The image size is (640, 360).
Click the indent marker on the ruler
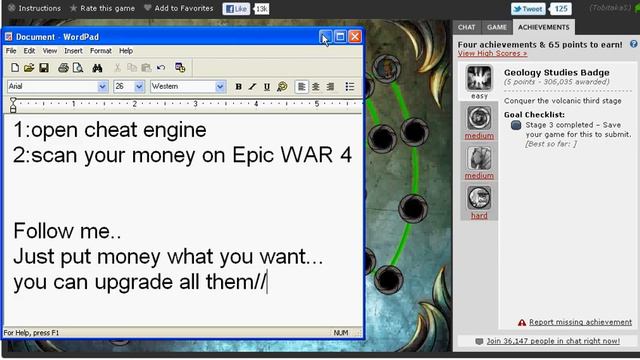[x=13, y=105]
